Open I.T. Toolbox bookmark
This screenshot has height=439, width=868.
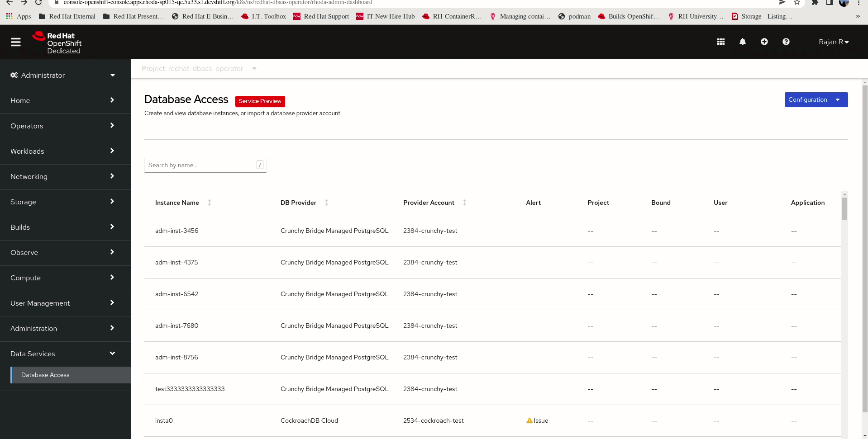click(x=263, y=16)
